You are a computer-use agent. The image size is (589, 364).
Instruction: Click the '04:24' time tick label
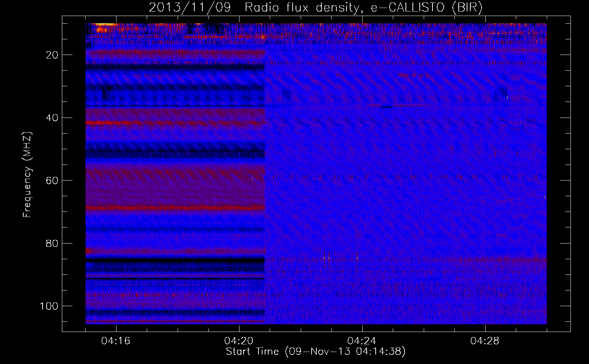click(362, 341)
